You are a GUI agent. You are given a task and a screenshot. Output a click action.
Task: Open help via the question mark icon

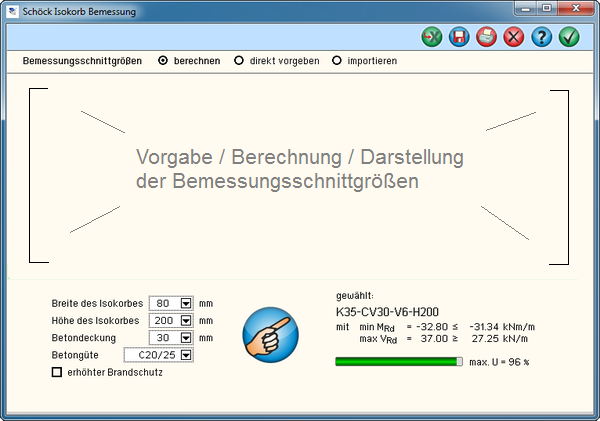(541, 38)
